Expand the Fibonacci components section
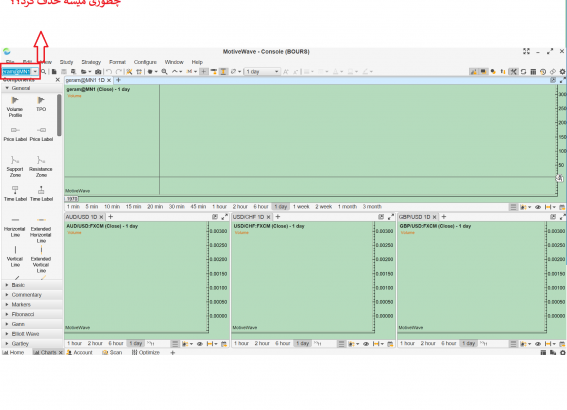The height and width of the screenshot is (410, 567). click(x=32, y=315)
